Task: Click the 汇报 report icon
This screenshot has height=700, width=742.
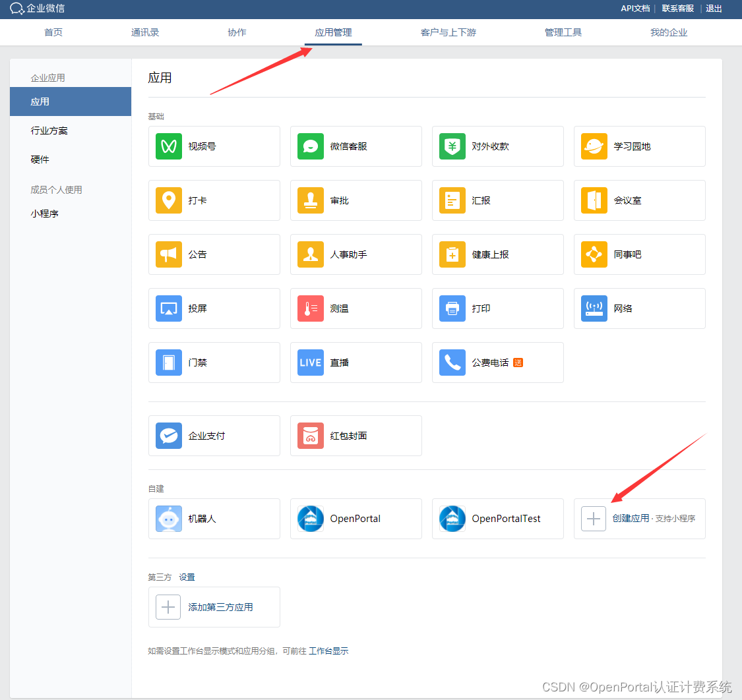Action: point(452,200)
